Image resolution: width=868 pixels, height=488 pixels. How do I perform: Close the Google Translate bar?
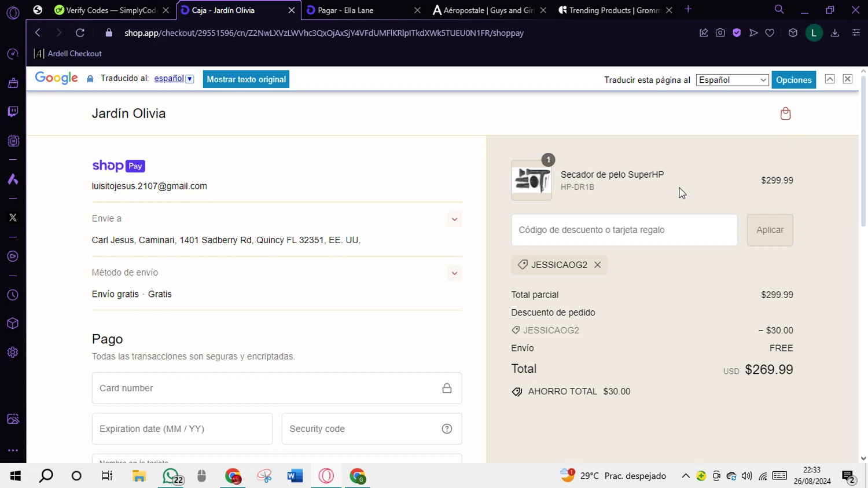[847, 79]
